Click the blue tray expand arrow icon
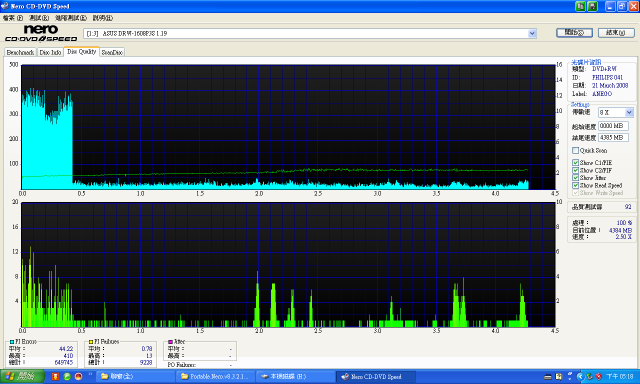 [x=580, y=377]
